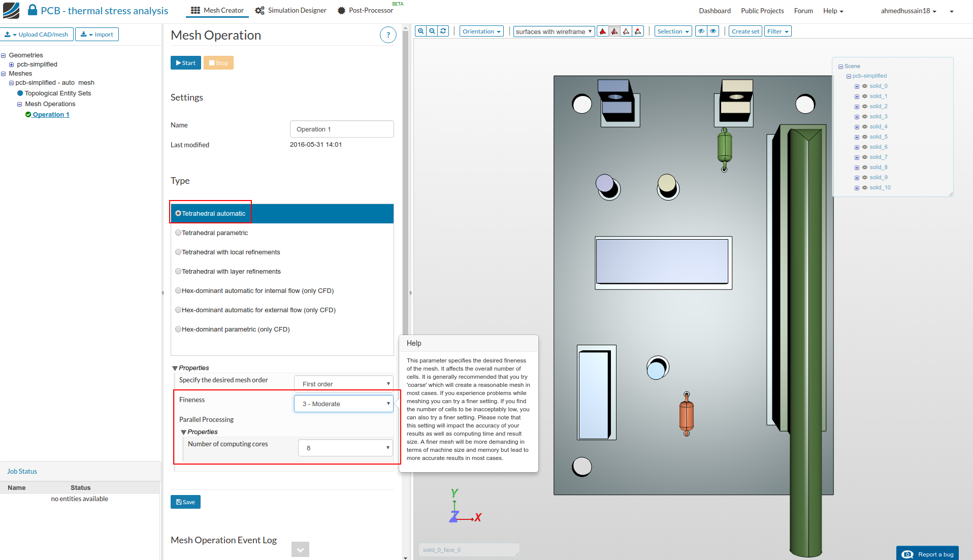This screenshot has width=973, height=560.
Task: Click the Report a bug camera icon
Action: pyautogui.click(x=907, y=554)
